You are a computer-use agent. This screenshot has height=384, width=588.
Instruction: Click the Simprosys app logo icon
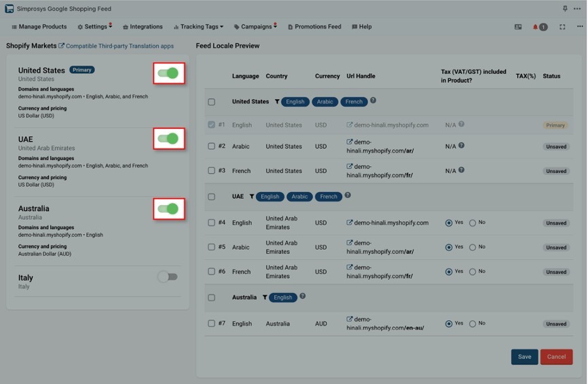[9, 9]
